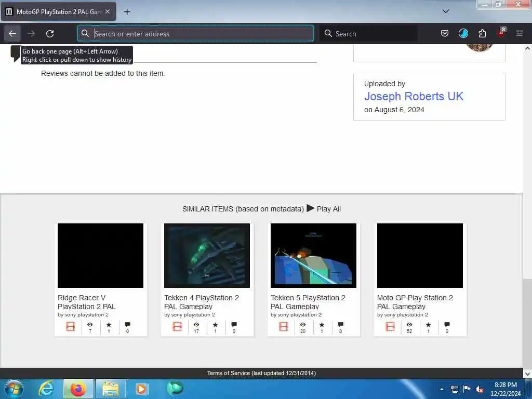Screen dimensions: 532x399
Task: Open the uBlock extension with badge 8
Action: coord(501,33)
